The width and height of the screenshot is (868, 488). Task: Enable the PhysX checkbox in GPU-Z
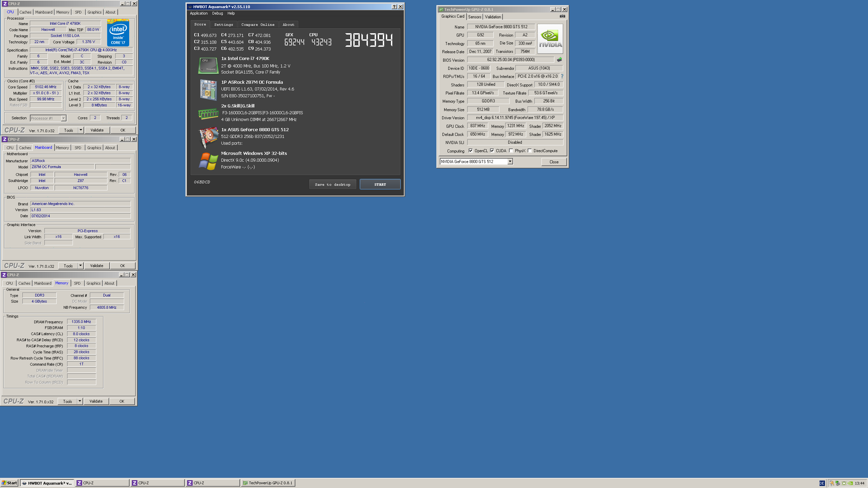pos(511,151)
